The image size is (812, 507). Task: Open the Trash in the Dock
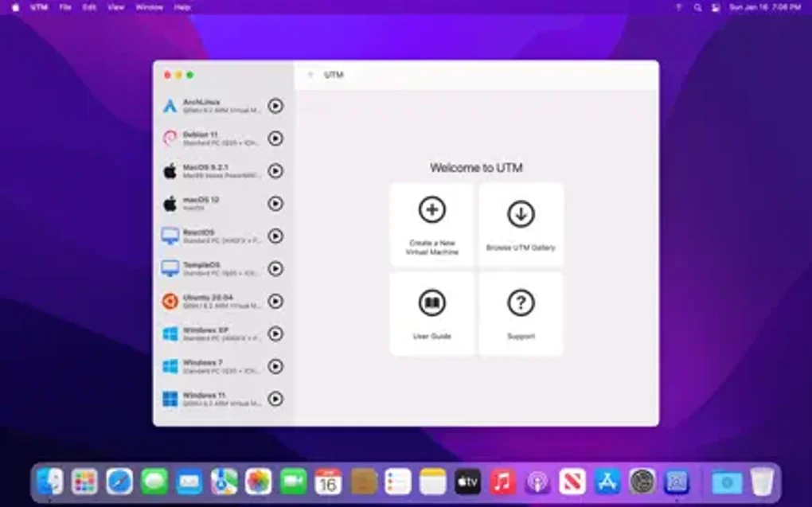click(762, 482)
